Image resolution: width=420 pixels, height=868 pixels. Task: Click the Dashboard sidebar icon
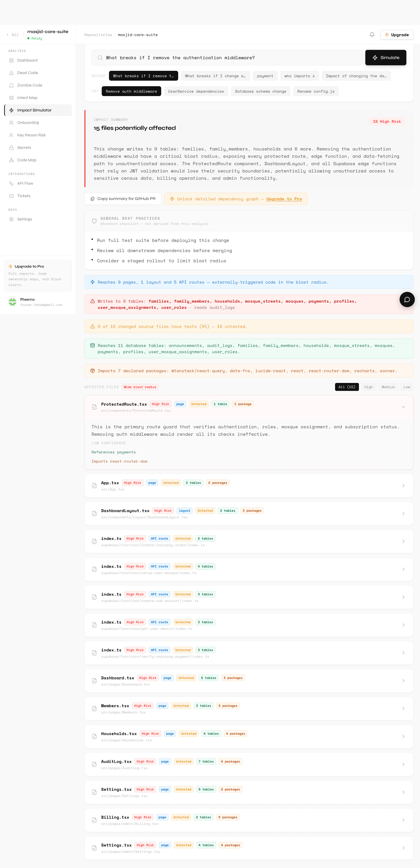click(11, 60)
